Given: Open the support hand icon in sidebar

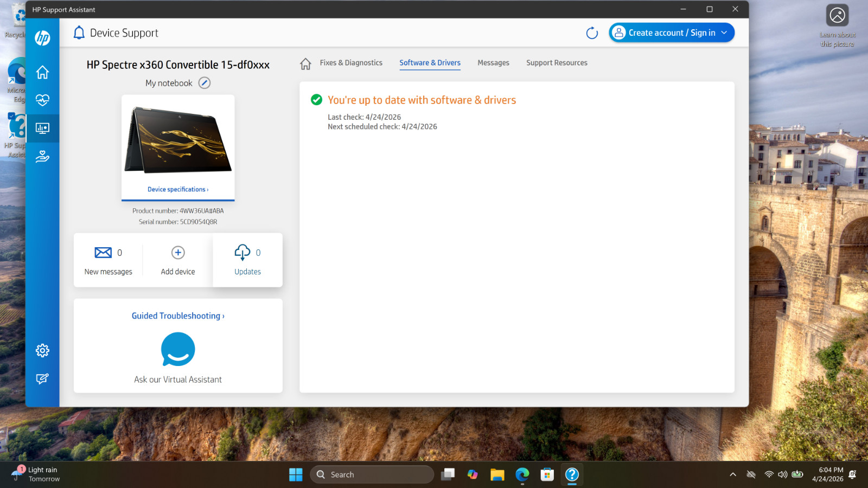Looking at the screenshot, I should coord(42,157).
